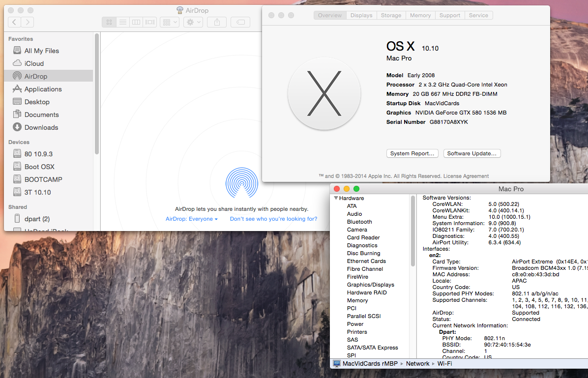Switch Finder to icon view
The image size is (588, 378).
tap(109, 23)
